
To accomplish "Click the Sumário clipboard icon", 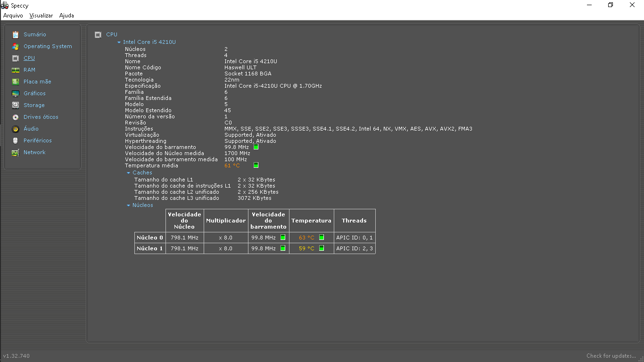I will point(16,34).
